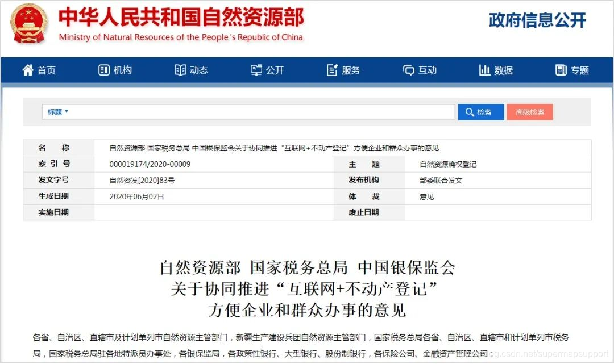Select the subject value 自然资源确权登记

(x=448, y=164)
